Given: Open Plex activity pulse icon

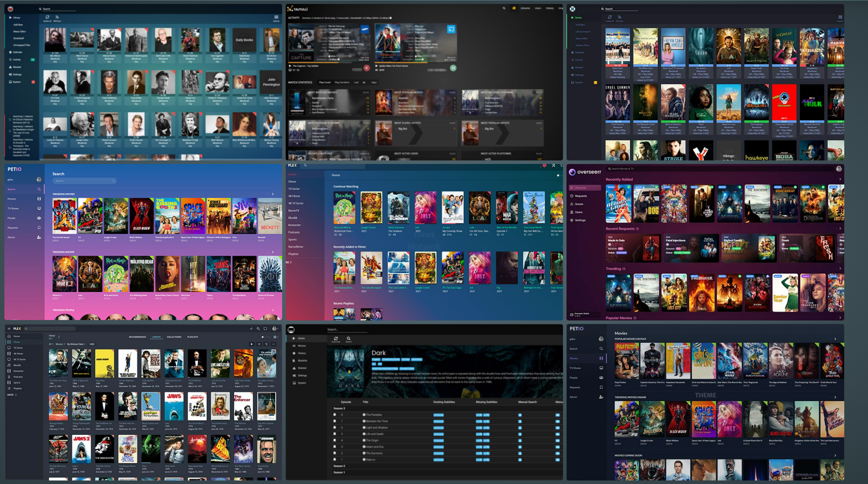Looking at the screenshot, I should coord(251,329).
